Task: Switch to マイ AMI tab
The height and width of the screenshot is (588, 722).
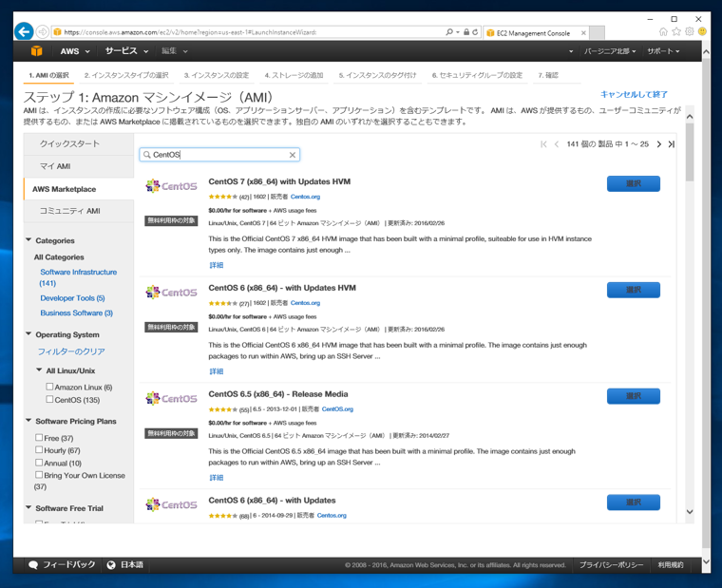Action: (x=79, y=166)
